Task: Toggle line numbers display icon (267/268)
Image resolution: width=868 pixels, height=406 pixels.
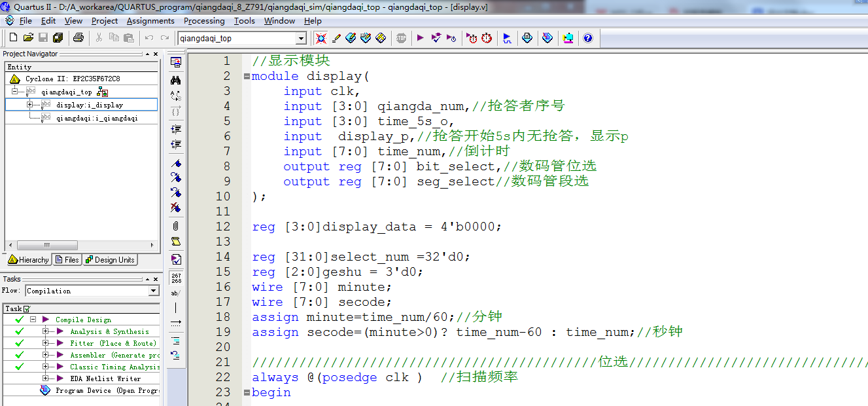Action: [176, 278]
